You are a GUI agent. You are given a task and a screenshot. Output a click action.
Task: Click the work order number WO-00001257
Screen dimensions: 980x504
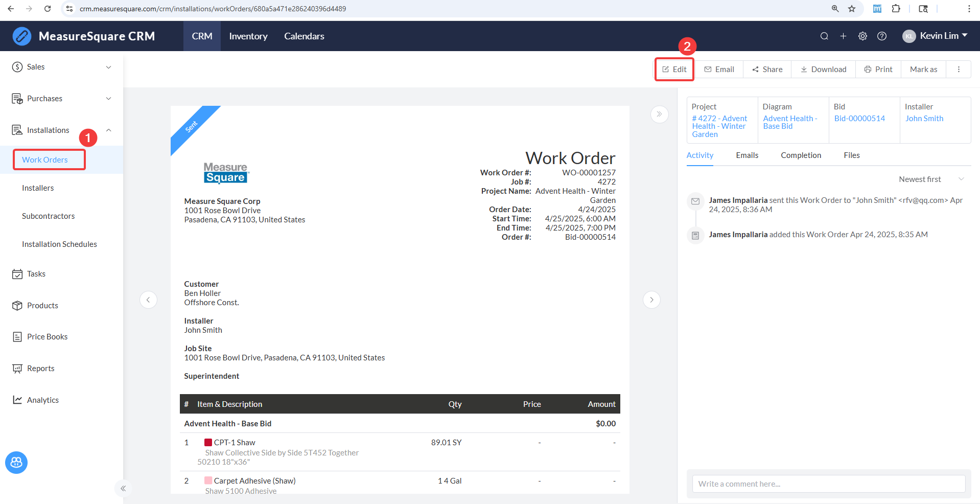[589, 173]
